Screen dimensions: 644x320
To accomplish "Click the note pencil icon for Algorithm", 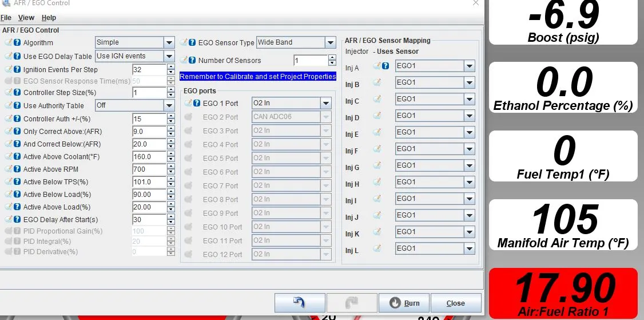I will 8,42.
